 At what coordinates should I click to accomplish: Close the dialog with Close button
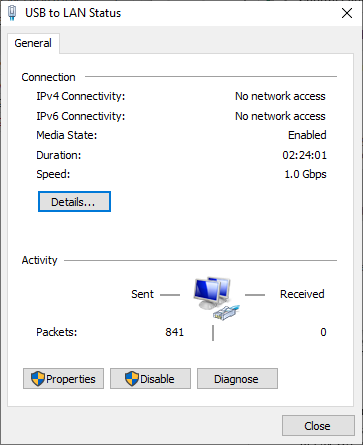tap(318, 426)
